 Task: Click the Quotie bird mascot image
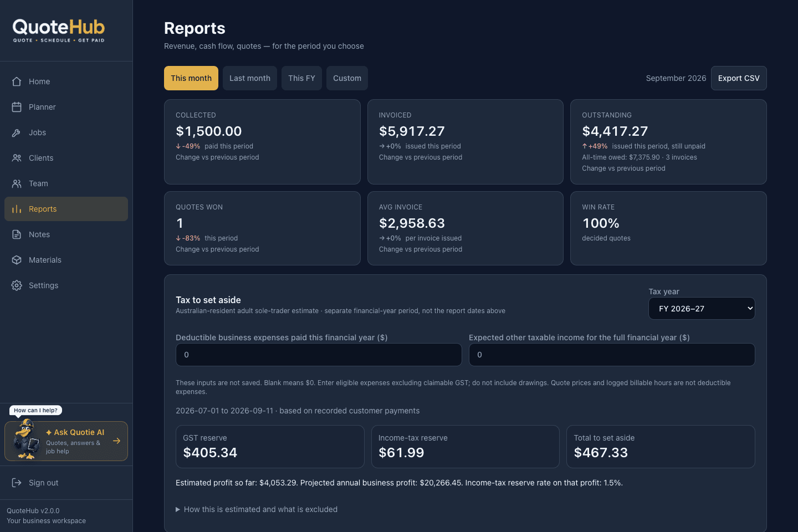(x=26, y=439)
